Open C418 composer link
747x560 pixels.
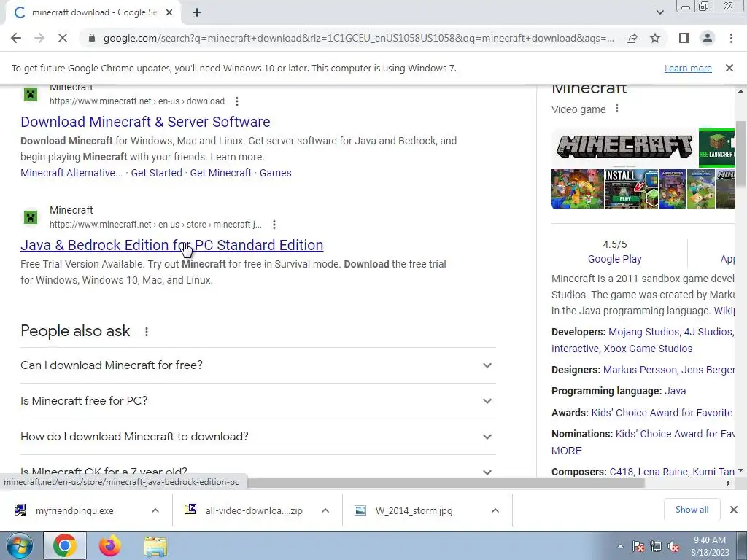(620, 472)
